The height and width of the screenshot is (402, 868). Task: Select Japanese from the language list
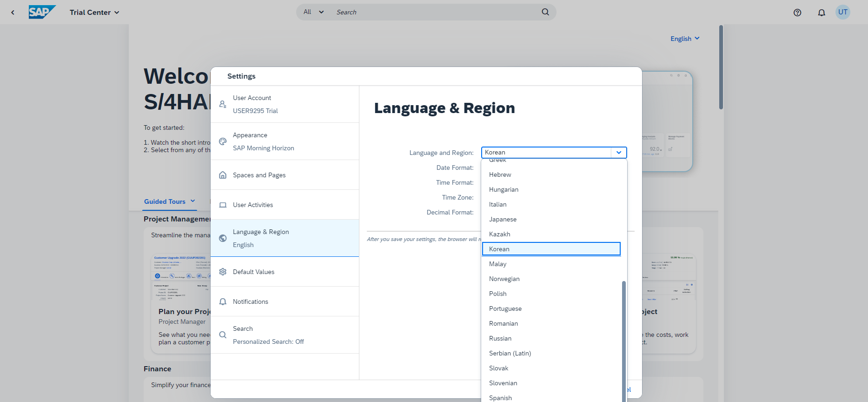551,219
